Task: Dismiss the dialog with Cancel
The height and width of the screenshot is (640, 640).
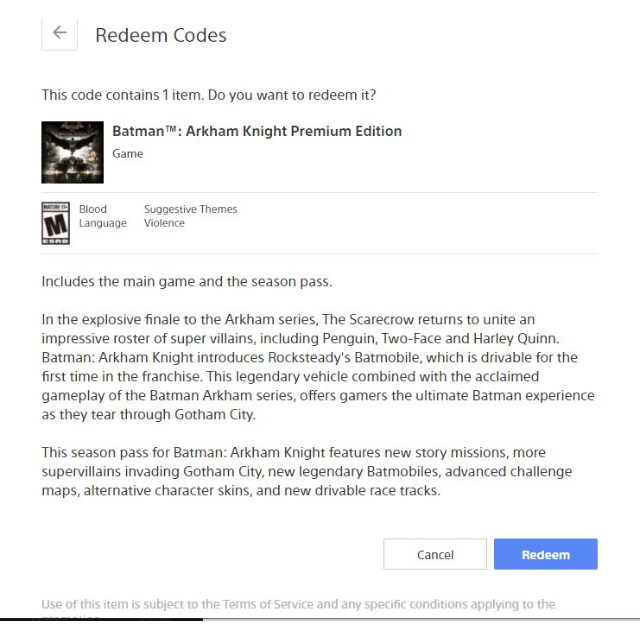Action: point(435,554)
